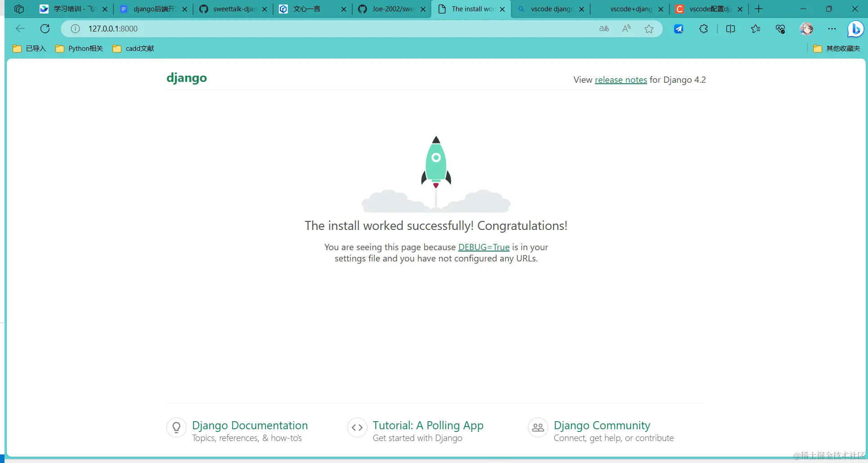868x463 pixels.
Task: Open the Django Community link
Action: click(x=602, y=425)
